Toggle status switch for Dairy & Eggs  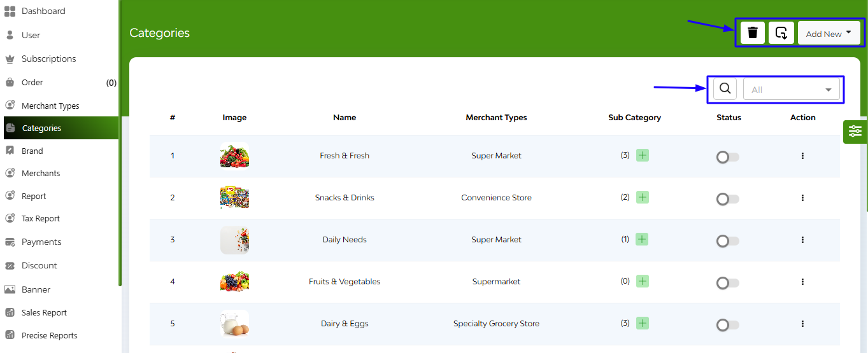[728, 325]
